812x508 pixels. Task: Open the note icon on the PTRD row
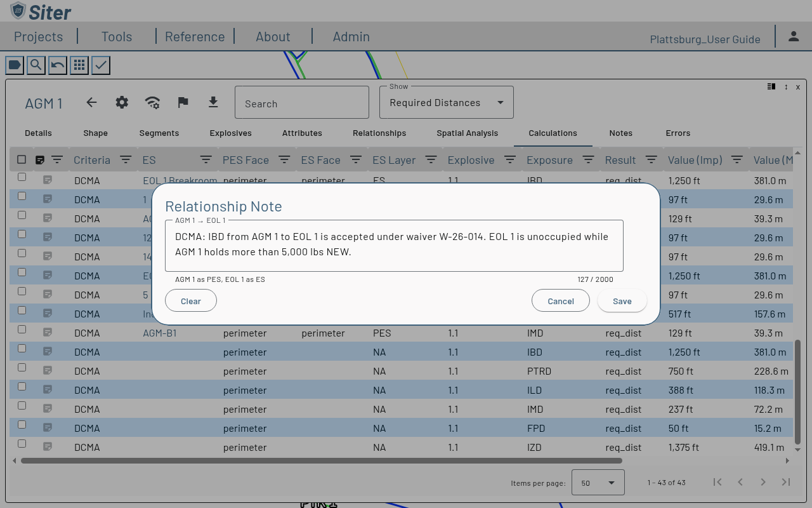tap(47, 371)
